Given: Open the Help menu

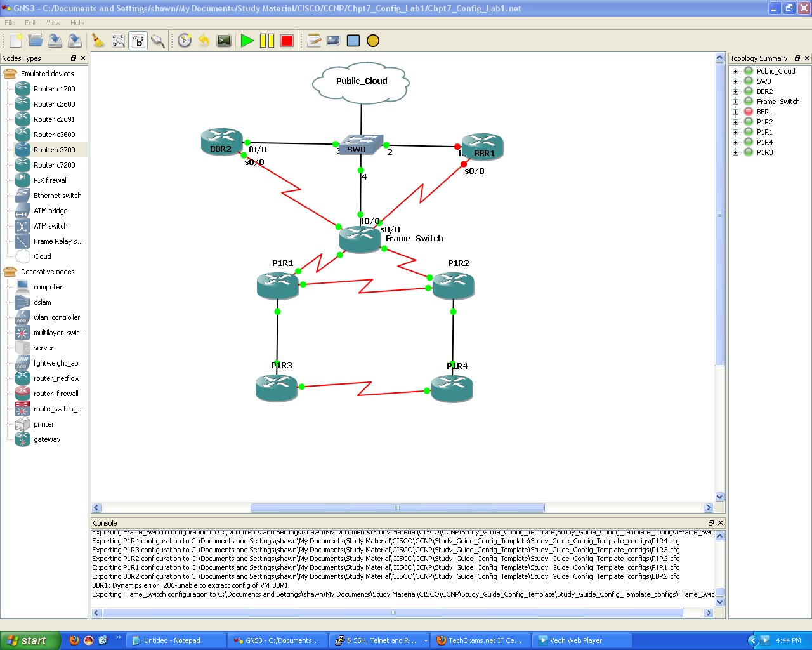Looking at the screenshot, I should pyautogui.click(x=77, y=23).
